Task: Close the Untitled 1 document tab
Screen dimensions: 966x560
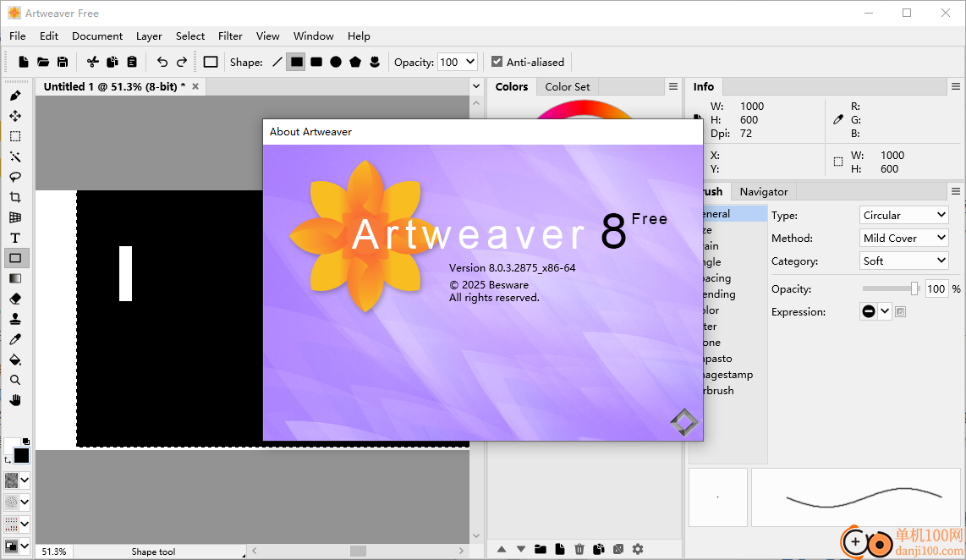Action: coord(195,86)
